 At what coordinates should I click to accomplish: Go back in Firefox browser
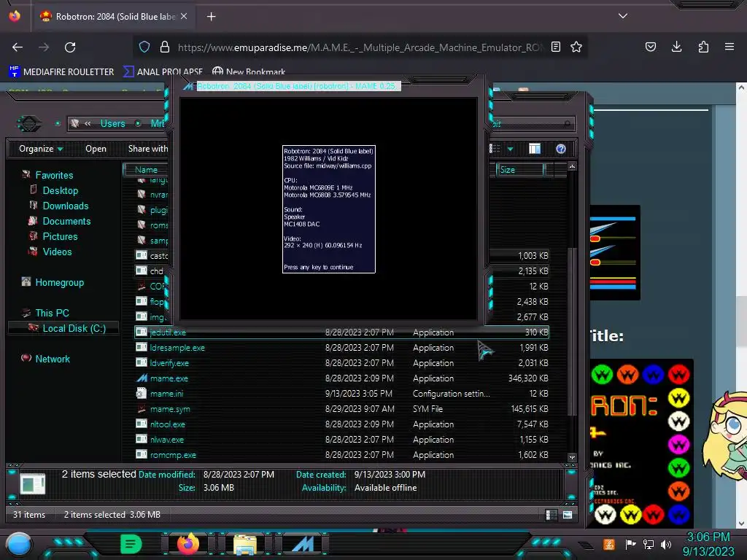point(18,47)
